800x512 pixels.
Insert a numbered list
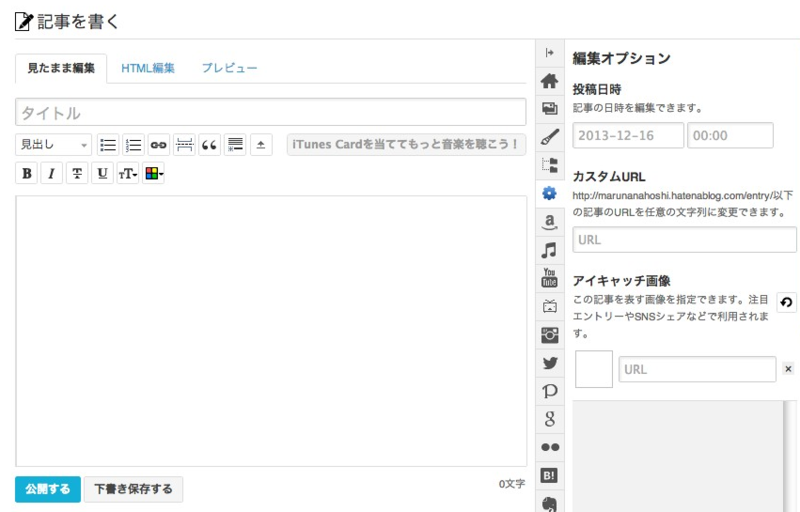[133, 145]
